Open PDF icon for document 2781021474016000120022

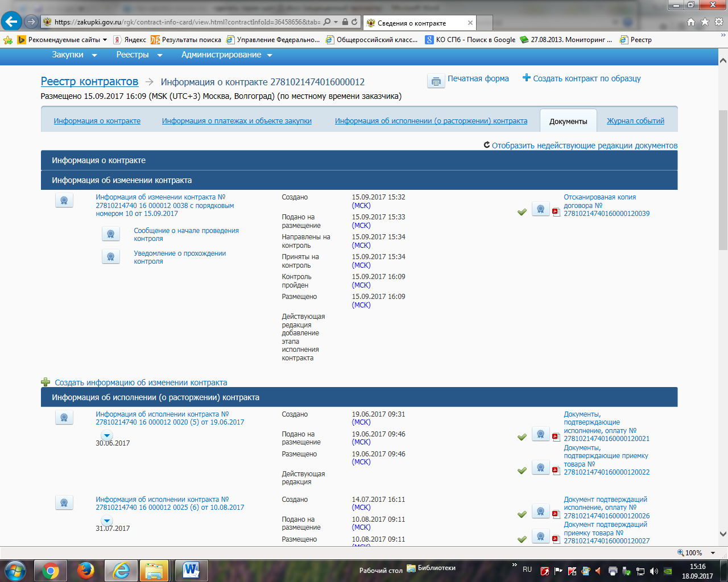tap(556, 471)
